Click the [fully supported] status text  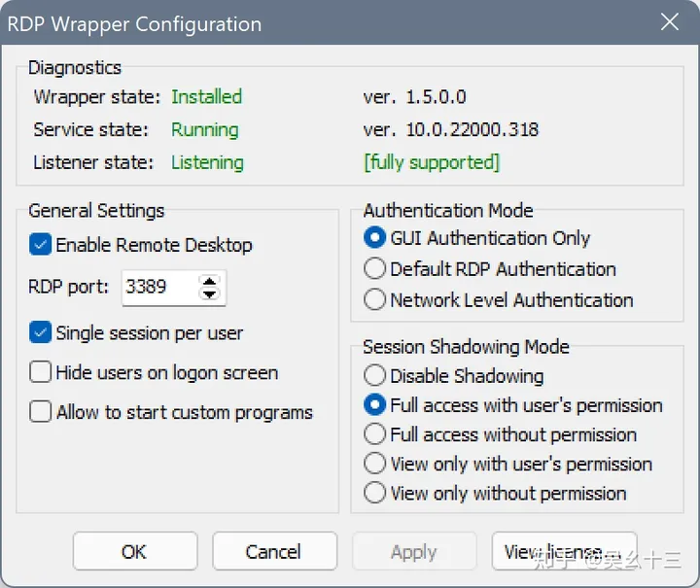click(x=432, y=162)
